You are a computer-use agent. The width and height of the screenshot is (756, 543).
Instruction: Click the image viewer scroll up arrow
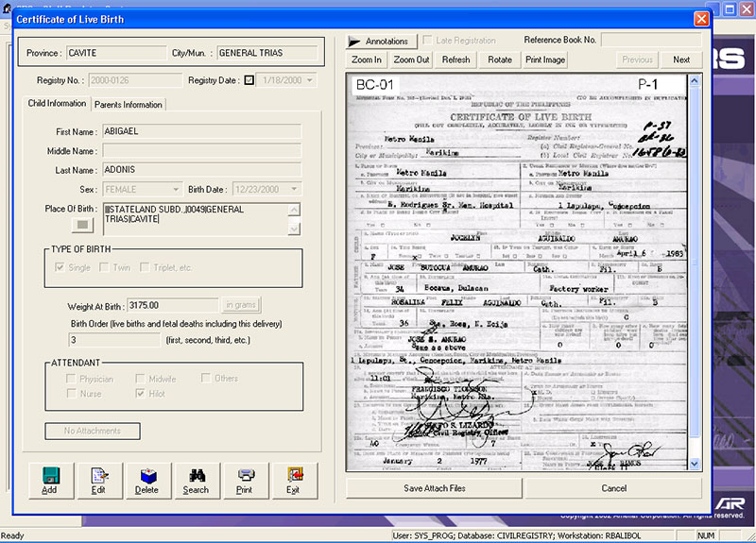click(x=695, y=81)
